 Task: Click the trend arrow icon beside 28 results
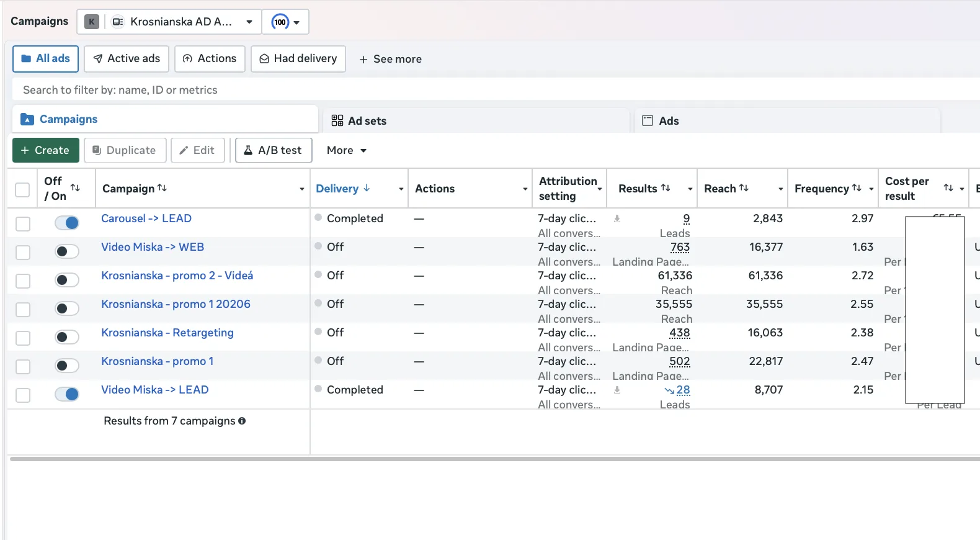[669, 390]
